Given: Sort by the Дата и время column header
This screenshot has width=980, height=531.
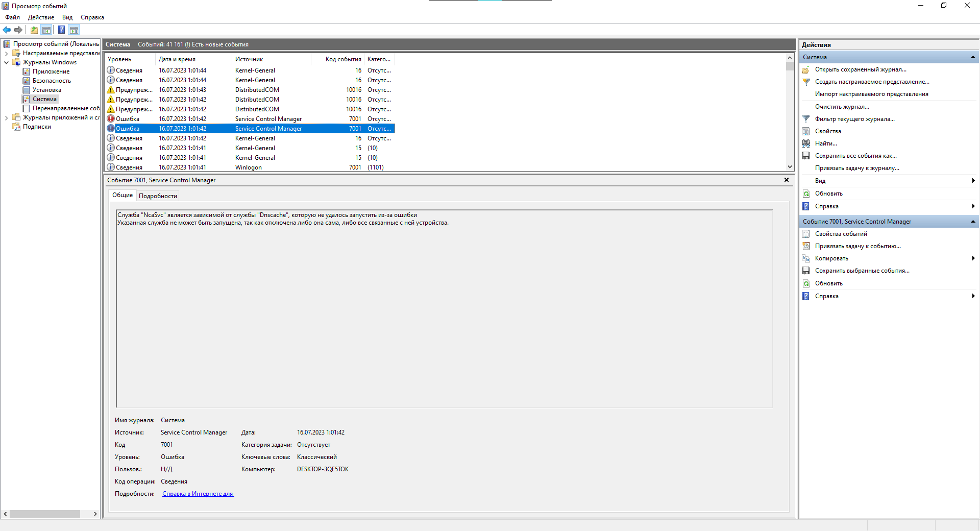Looking at the screenshot, I should click(193, 59).
